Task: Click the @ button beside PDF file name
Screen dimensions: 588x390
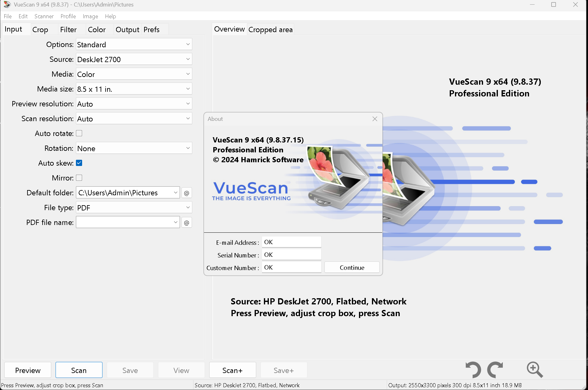Action: coord(186,223)
